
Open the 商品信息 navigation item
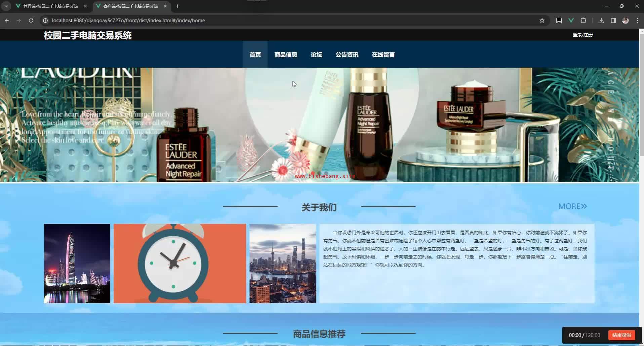click(x=286, y=55)
